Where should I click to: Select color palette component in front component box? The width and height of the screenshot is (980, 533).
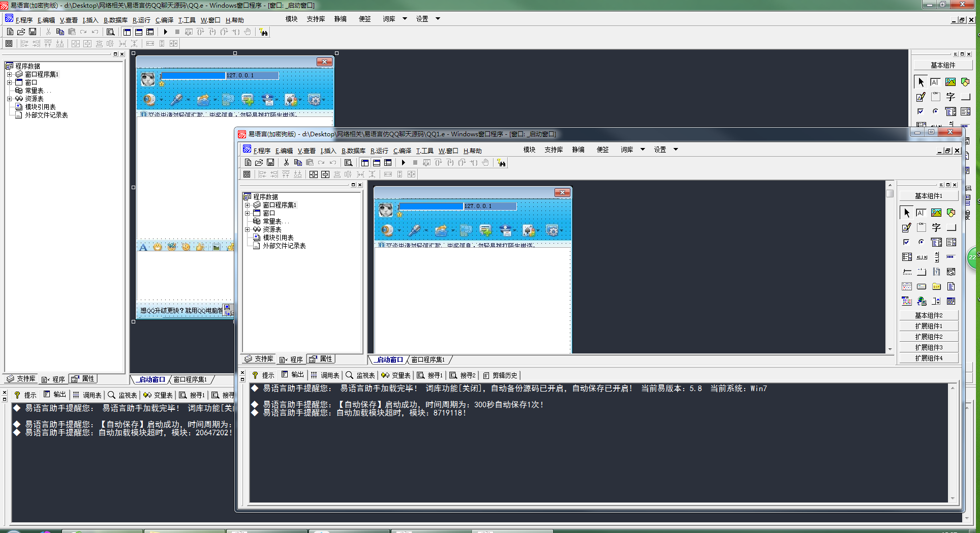tap(907, 301)
